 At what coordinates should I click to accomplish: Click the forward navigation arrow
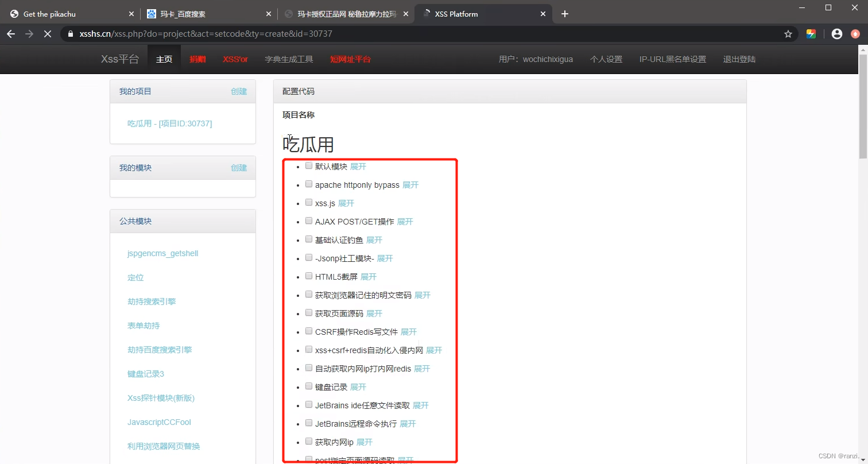point(29,34)
